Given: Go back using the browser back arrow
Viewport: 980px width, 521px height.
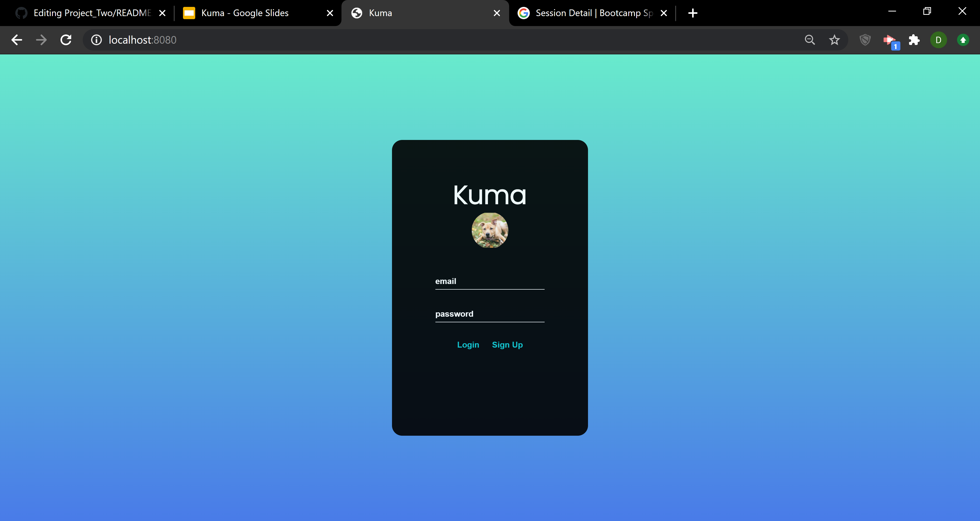Looking at the screenshot, I should (x=17, y=40).
